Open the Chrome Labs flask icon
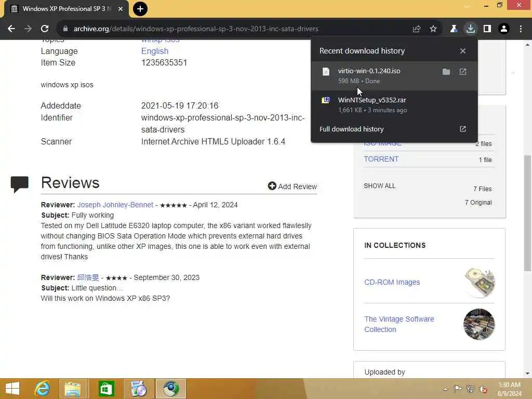The image size is (532, 399). (454, 29)
